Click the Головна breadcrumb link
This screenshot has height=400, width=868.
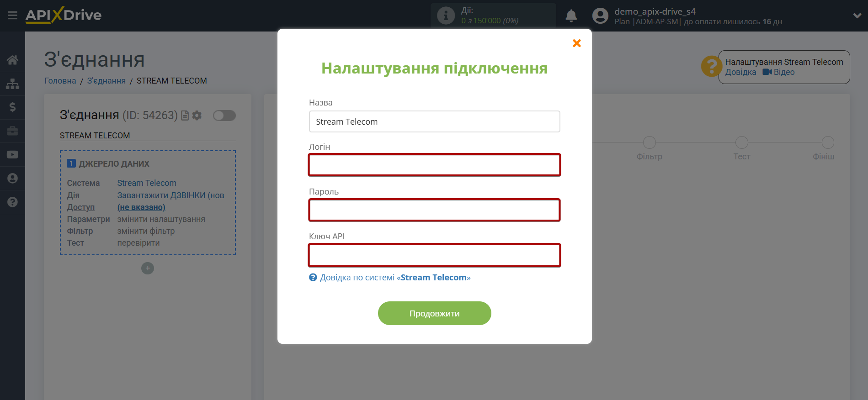[x=60, y=81]
